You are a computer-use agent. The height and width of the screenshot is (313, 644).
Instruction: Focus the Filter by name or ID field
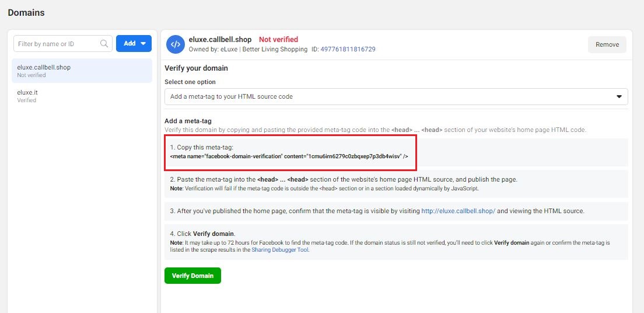point(57,43)
